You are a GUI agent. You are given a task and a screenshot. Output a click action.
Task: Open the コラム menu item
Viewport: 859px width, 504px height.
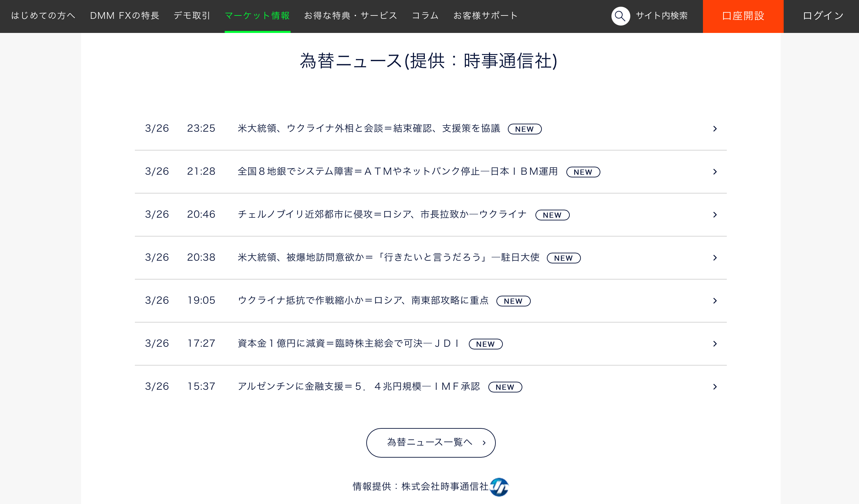[x=425, y=16]
